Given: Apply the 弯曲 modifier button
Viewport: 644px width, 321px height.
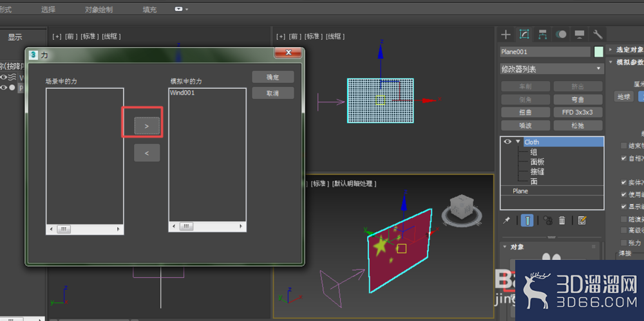Looking at the screenshot, I should click(578, 99).
